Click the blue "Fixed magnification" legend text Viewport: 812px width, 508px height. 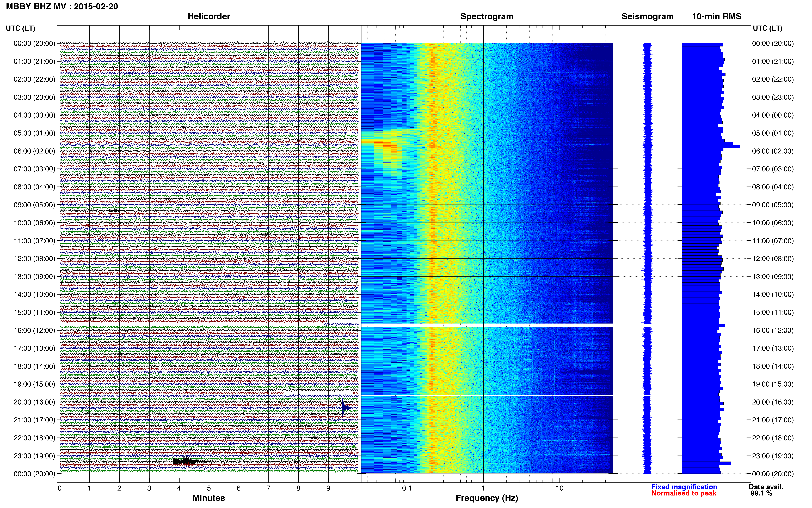point(684,487)
